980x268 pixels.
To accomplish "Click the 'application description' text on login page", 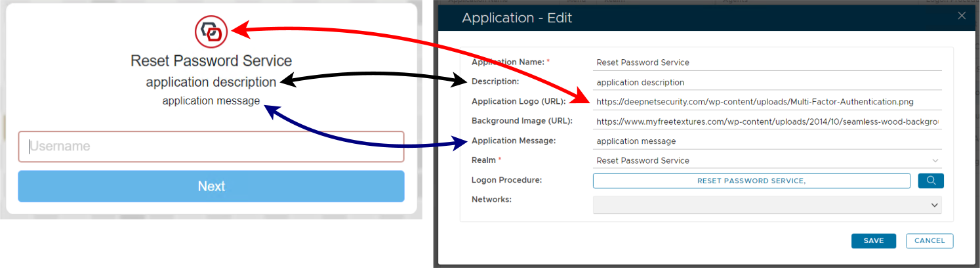I will (x=211, y=82).
